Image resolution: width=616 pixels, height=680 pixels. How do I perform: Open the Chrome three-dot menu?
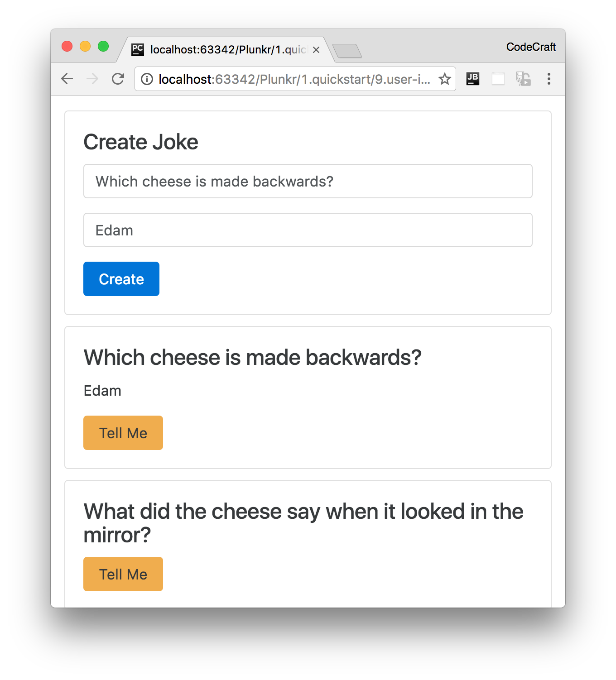click(x=549, y=79)
